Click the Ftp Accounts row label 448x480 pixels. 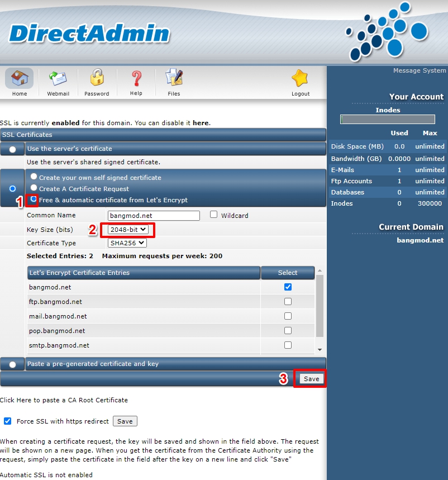[351, 181]
